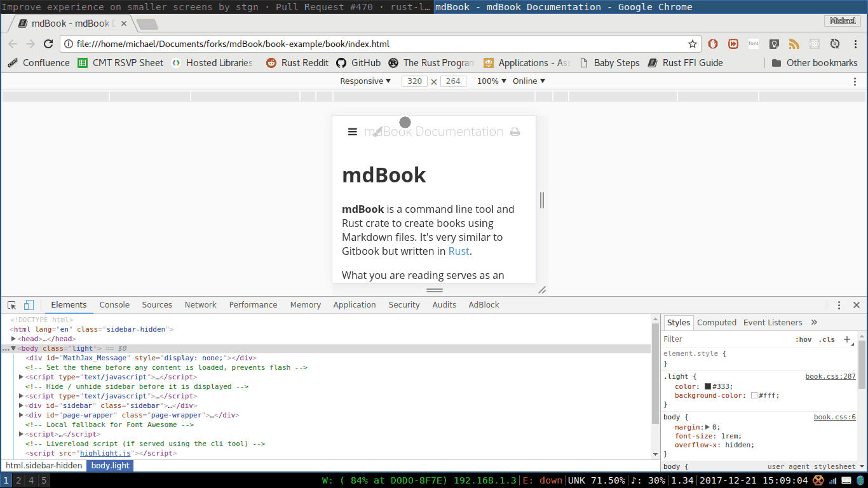This screenshot has height=488, width=868.
Task: Open the Confluence bookmark
Action: click(39, 63)
